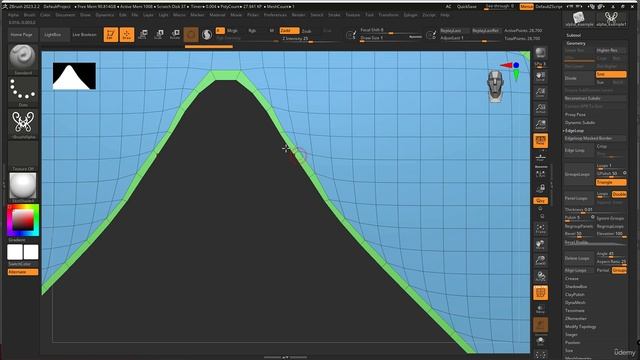This screenshot has width=640, height=360.
Task: Toggle the Zsub button
Action: click(x=307, y=31)
